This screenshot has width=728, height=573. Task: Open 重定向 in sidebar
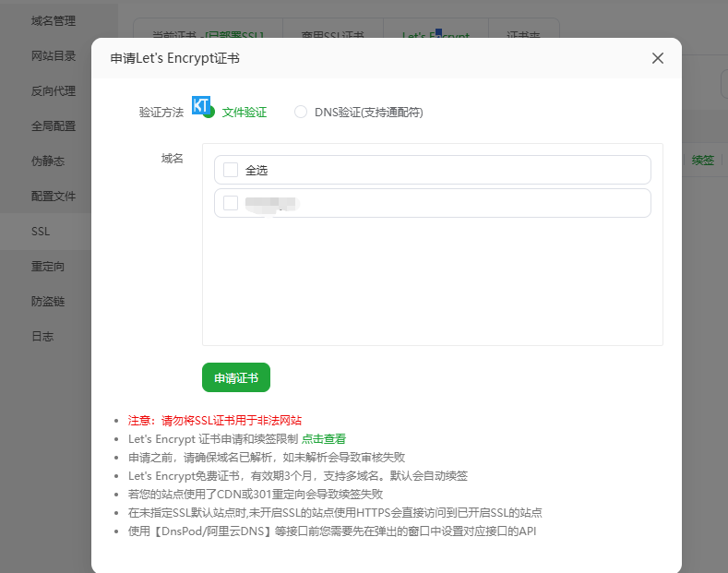[48, 266]
